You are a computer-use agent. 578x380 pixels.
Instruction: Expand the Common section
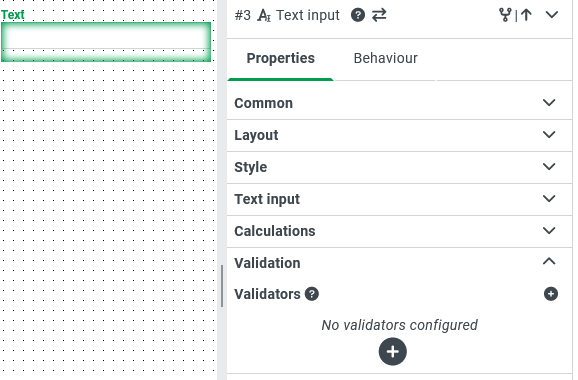tap(399, 103)
